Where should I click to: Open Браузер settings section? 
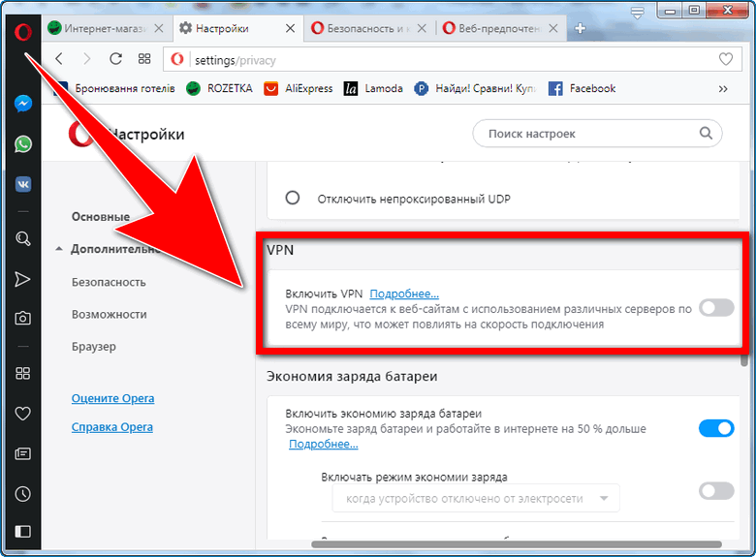click(94, 347)
